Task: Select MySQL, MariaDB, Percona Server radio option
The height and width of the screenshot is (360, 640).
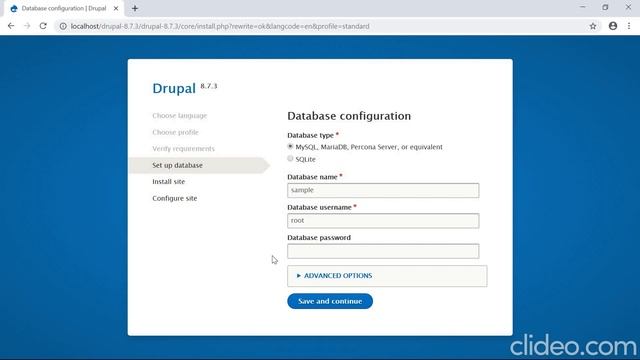Action: 290,146
